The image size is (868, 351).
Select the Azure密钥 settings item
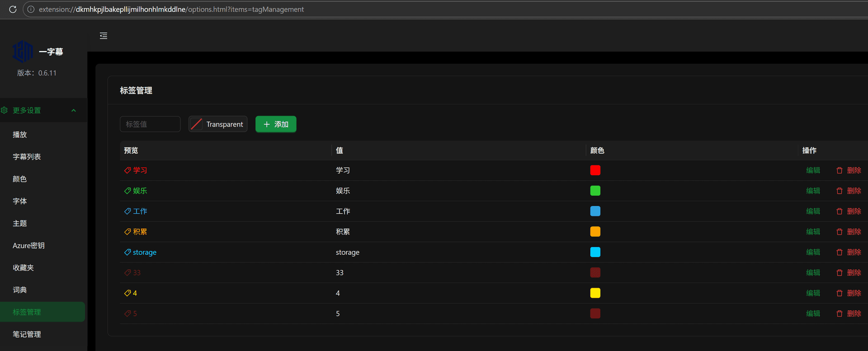click(28, 245)
